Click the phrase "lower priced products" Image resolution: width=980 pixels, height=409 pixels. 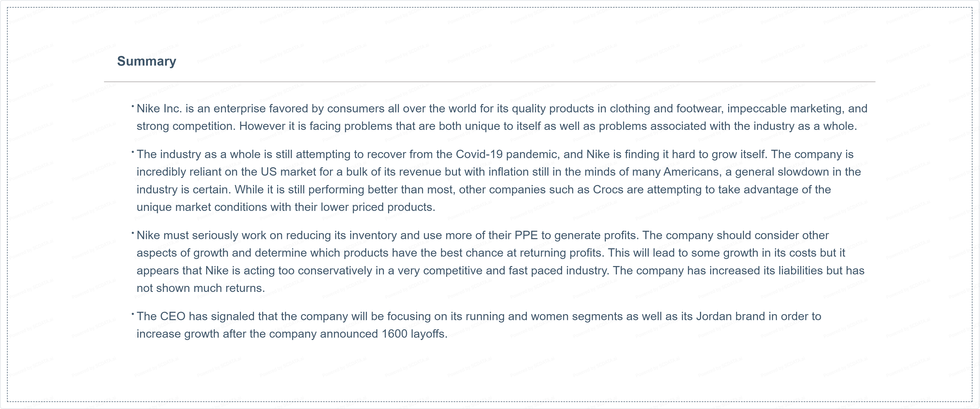(x=377, y=207)
